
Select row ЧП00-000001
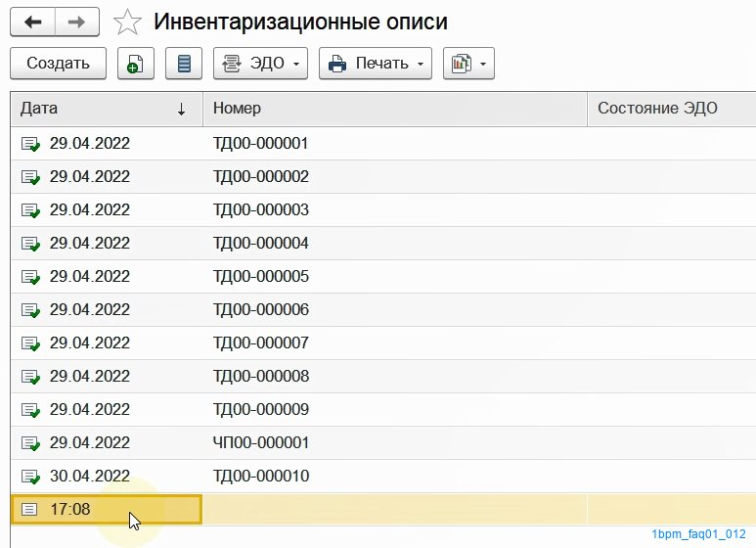point(383,443)
